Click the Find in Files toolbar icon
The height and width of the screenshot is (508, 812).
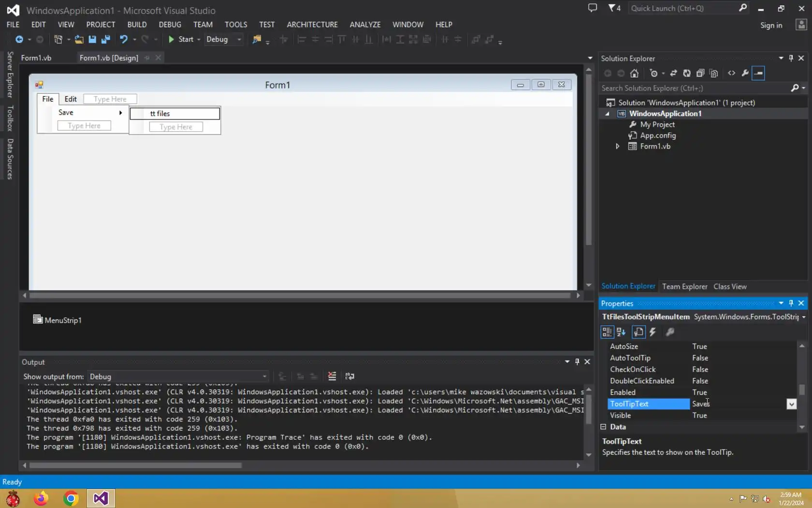pos(257,39)
